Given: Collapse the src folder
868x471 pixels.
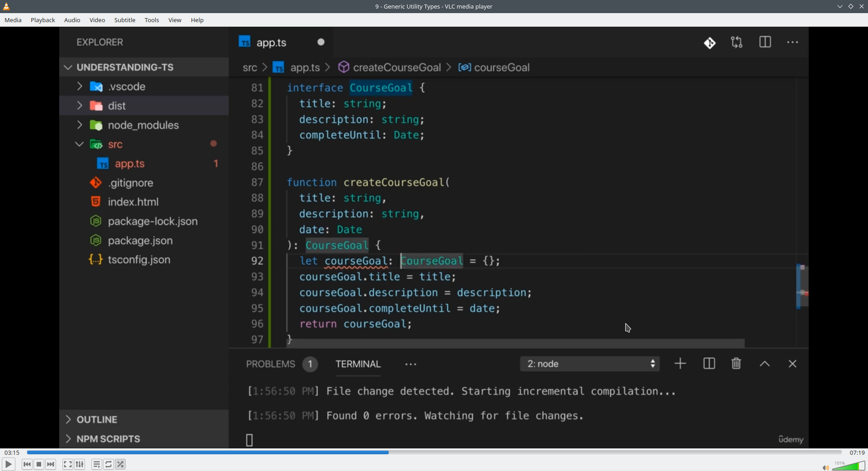Looking at the screenshot, I should 144,144.
